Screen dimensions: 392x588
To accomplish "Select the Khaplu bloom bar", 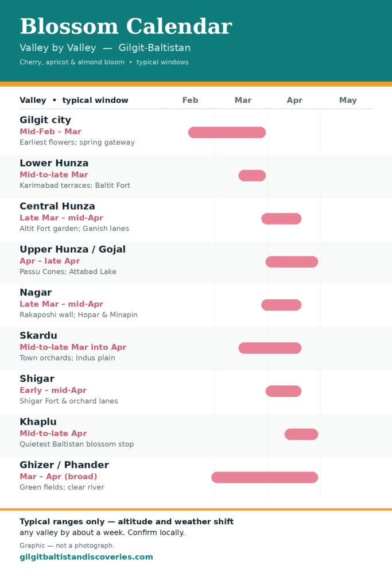I will point(301,434).
